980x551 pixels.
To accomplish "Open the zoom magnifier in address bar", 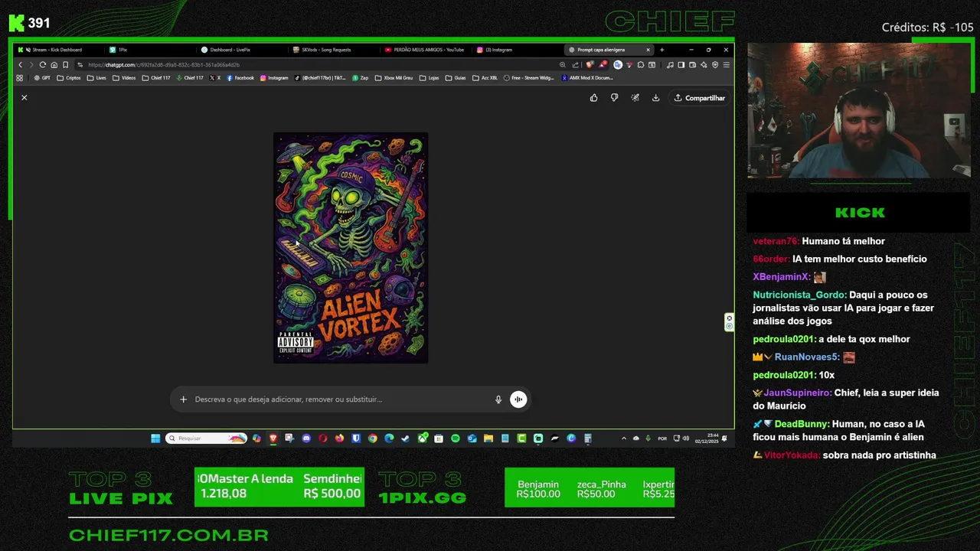I will [563, 65].
